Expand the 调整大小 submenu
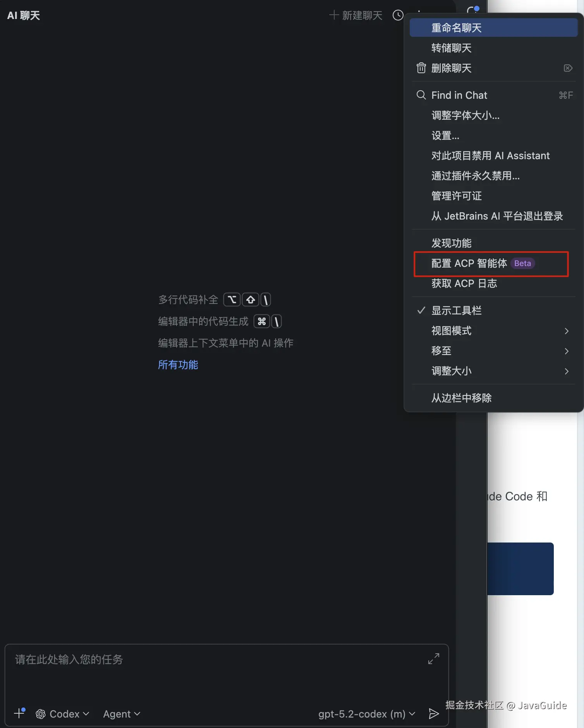 [493, 371]
